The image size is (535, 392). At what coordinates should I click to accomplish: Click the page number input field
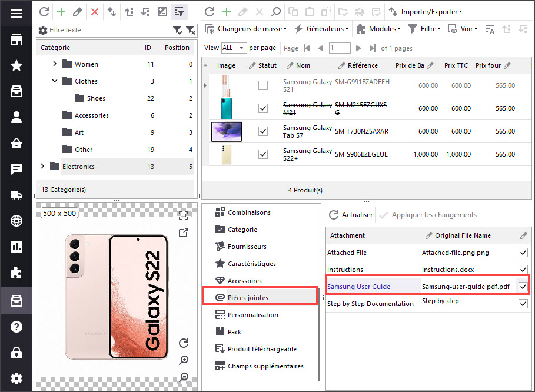pyautogui.click(x=340, y=48)
